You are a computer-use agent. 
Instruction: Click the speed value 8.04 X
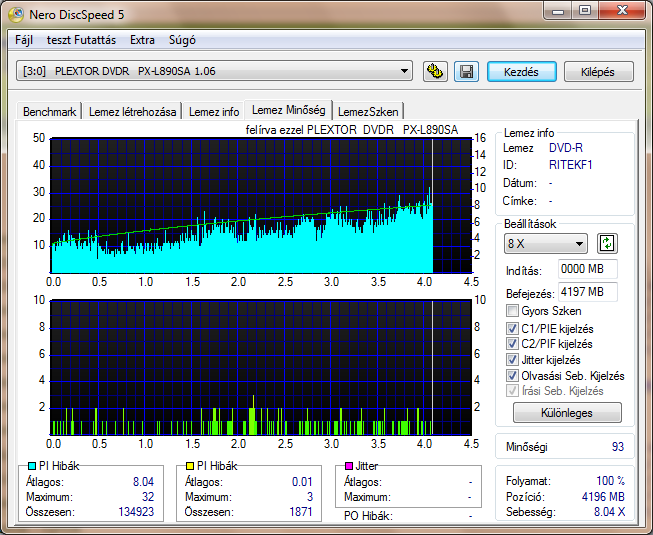[609, 512]
